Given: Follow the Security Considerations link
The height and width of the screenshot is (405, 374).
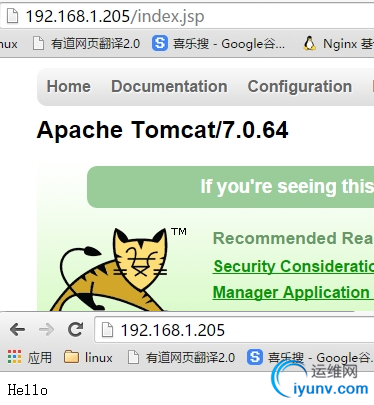Looking at the screenshot, I should click(293, 266).
